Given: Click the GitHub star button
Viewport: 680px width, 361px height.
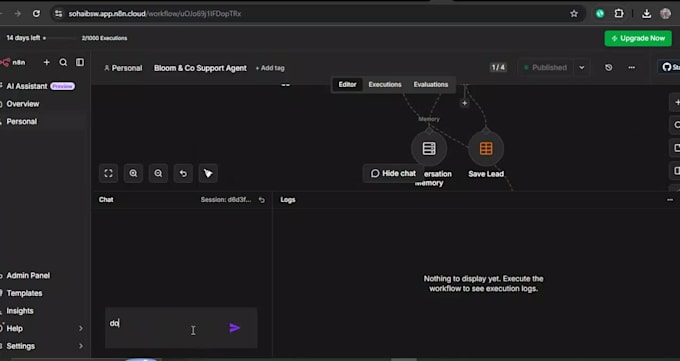Looking at the screenshot, I should click(x=670, y=67).
